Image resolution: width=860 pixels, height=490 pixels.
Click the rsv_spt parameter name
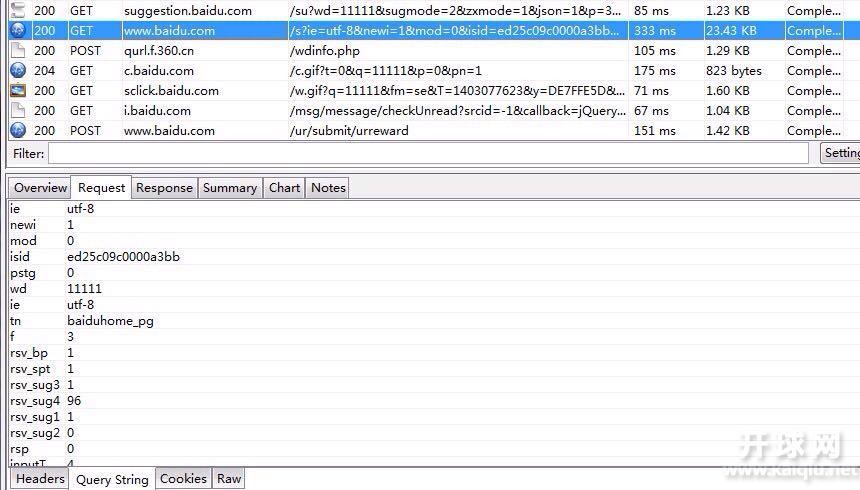coord(30,369)
